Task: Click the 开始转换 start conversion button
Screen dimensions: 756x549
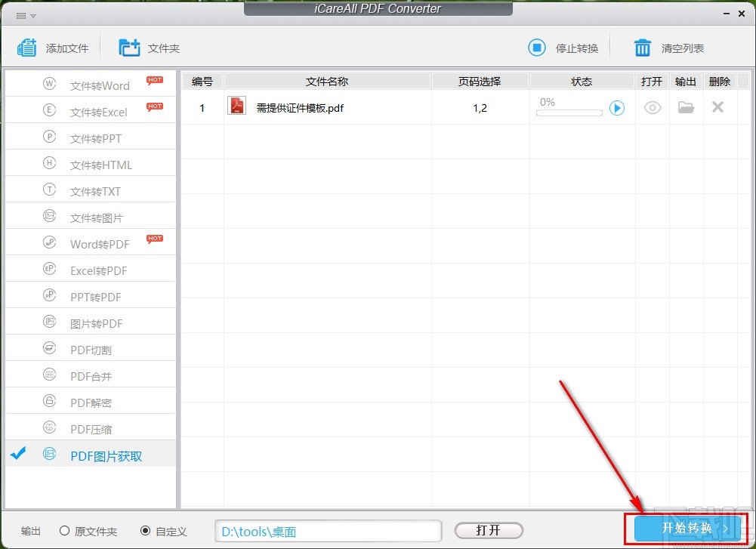Action: (x=687, y=529)
